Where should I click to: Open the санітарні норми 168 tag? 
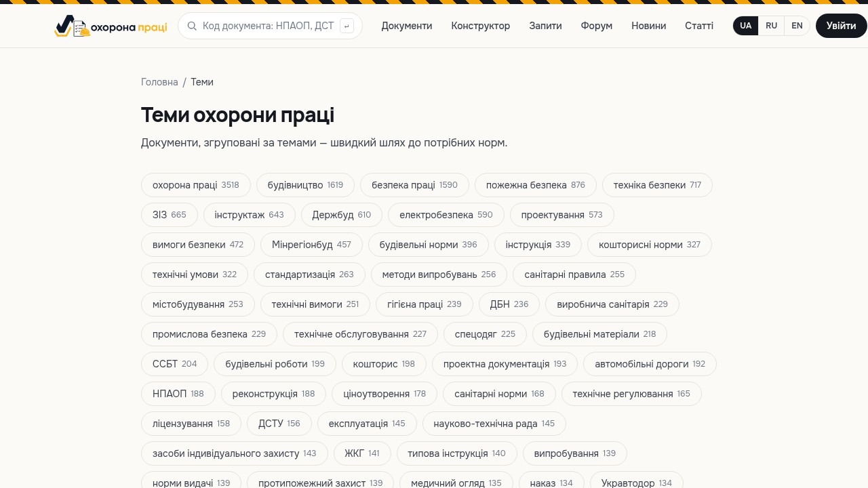pos(500,394)
